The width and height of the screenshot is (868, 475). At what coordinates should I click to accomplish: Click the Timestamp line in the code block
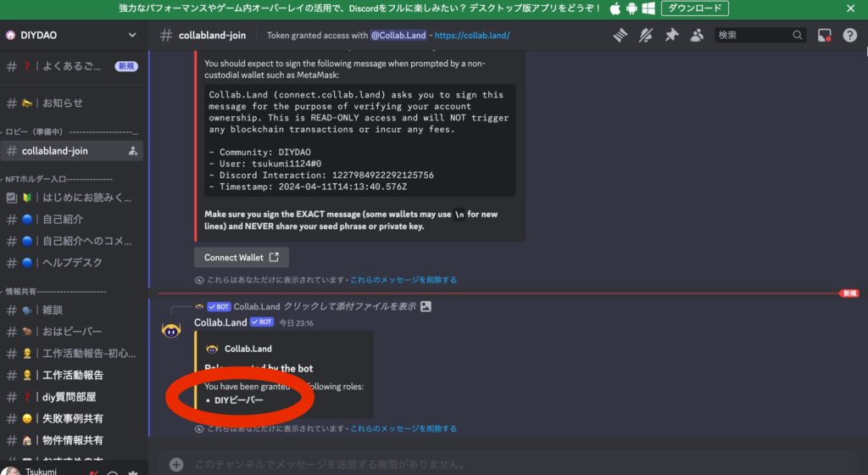[308, 187]
